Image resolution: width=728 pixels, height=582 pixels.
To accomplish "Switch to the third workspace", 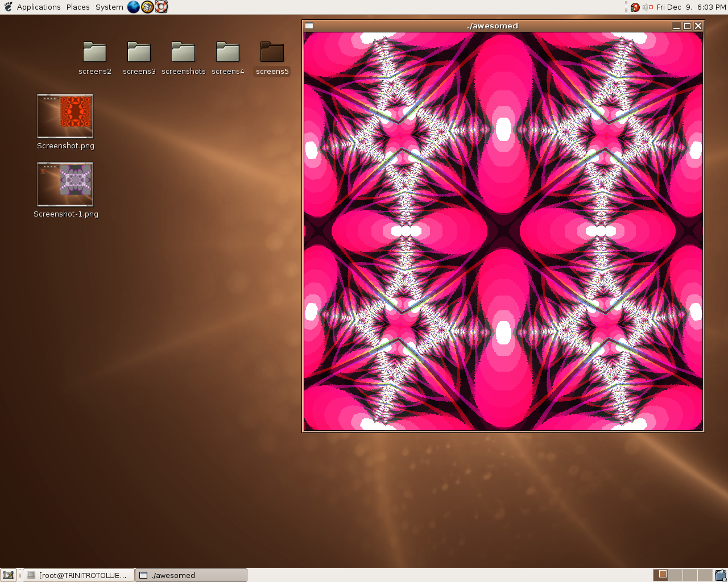I will click(x=690, y=575).
